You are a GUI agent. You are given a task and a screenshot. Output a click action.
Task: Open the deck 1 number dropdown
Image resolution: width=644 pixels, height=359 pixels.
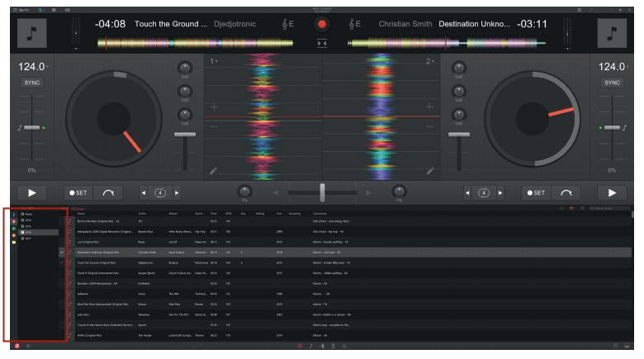point(213,63)
